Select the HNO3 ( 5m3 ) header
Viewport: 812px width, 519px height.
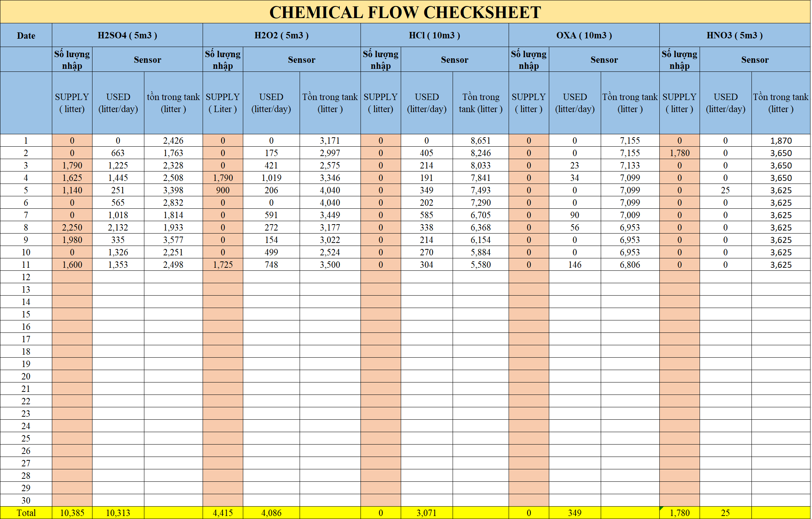pyautogui.click(x=735, y=35)
